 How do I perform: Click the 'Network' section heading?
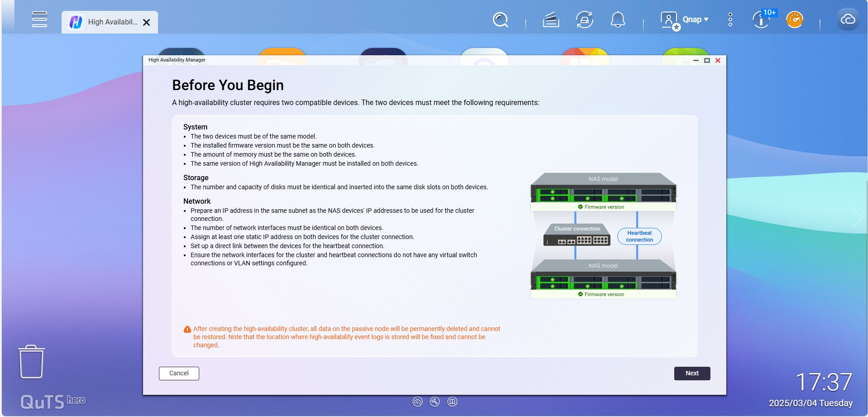click(197, 201)
